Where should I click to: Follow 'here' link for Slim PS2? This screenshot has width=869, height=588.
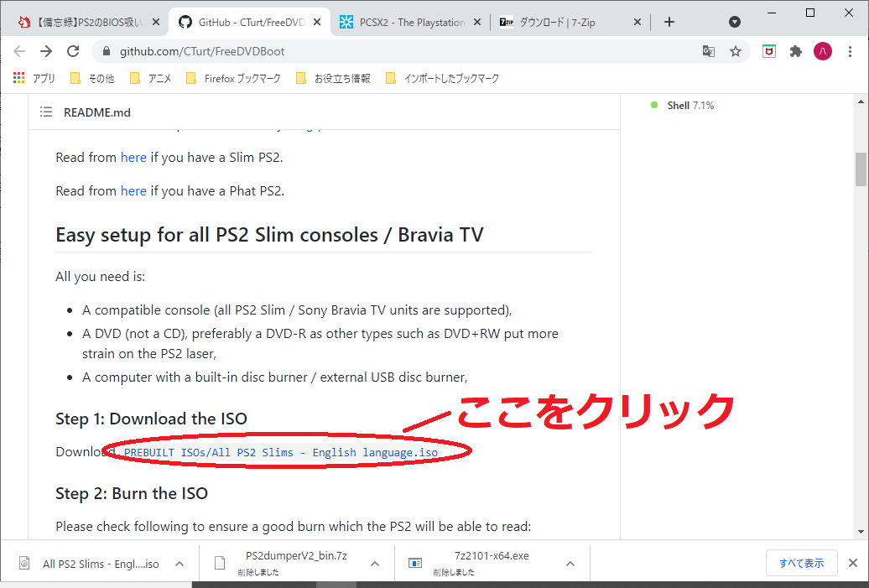133,158
